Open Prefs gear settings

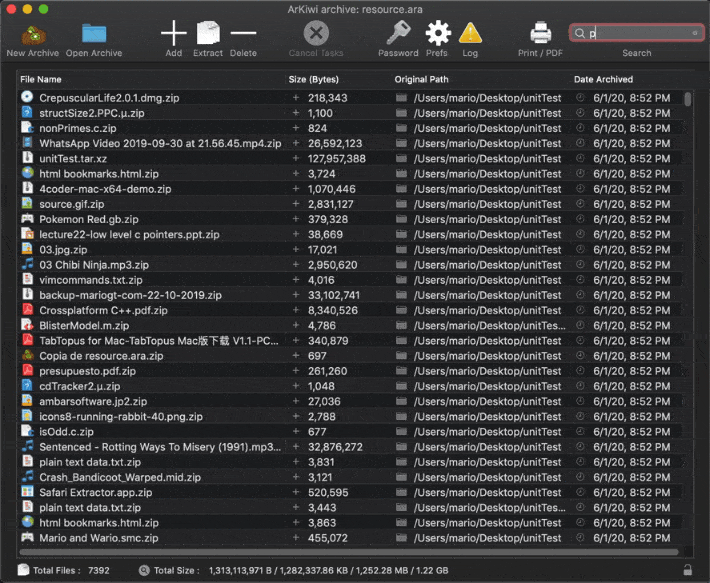[x=437, y=33]
